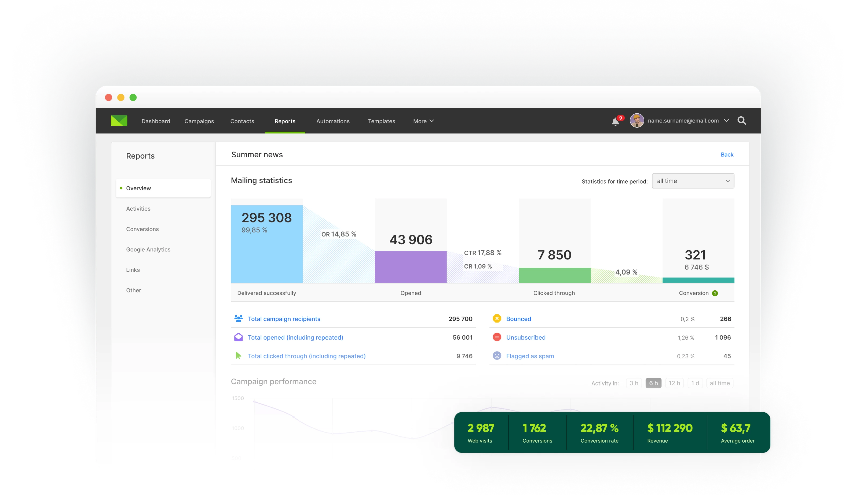
Task: Open the Total campaign recipients link
Action: coord(284,319)
